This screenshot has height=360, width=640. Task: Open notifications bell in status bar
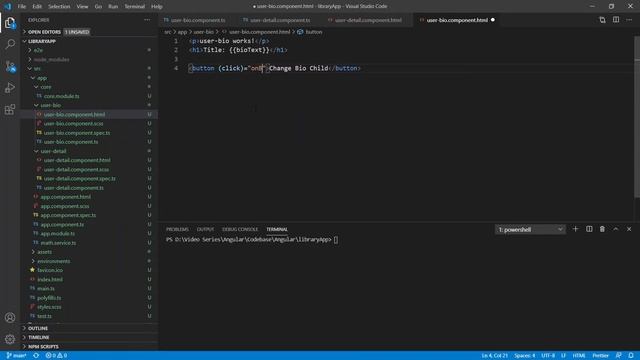point(631,356)
